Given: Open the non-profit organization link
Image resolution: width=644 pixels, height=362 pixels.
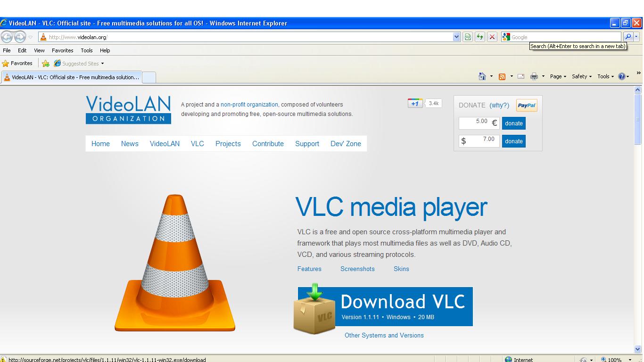Looking at the screenshot, I should pyautogui.click(x=249, y=105).
